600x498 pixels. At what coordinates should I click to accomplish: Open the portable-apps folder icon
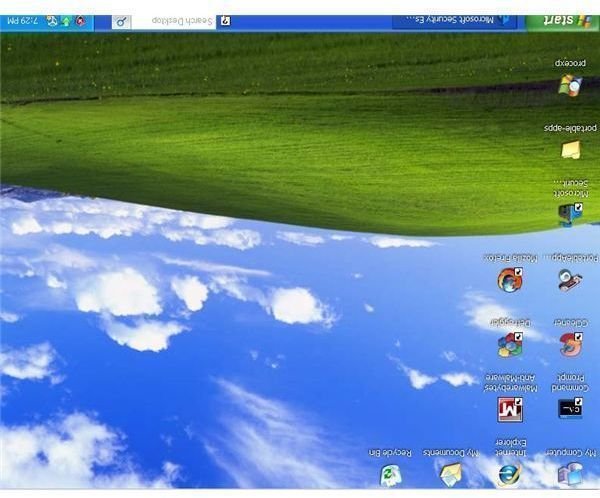point(571,150)
